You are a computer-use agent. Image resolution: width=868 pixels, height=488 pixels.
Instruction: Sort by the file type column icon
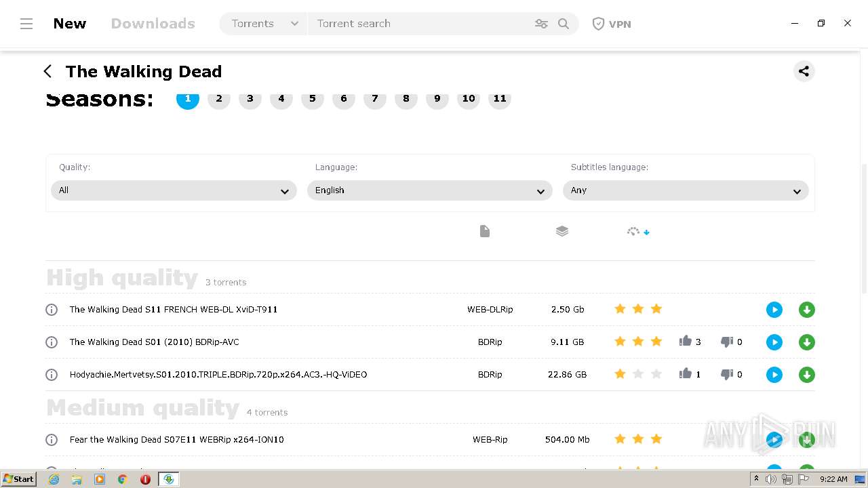click(x=485, y=231)
